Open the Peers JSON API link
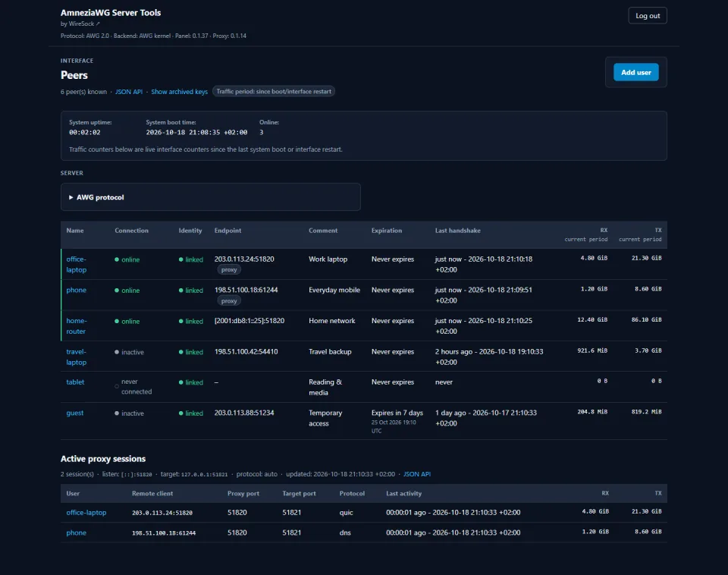This screenshot has height=575, width=728. [129, 92]
